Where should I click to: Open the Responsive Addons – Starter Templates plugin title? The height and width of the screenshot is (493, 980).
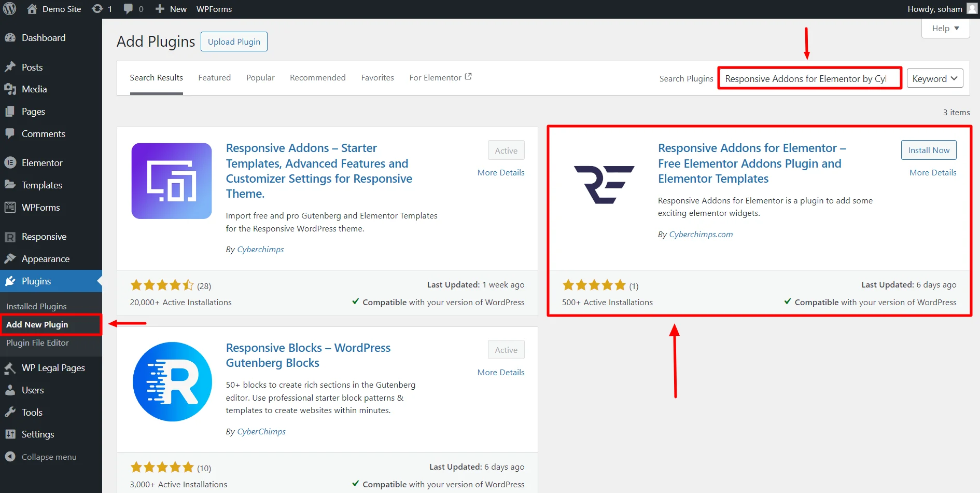click(319, 171)
